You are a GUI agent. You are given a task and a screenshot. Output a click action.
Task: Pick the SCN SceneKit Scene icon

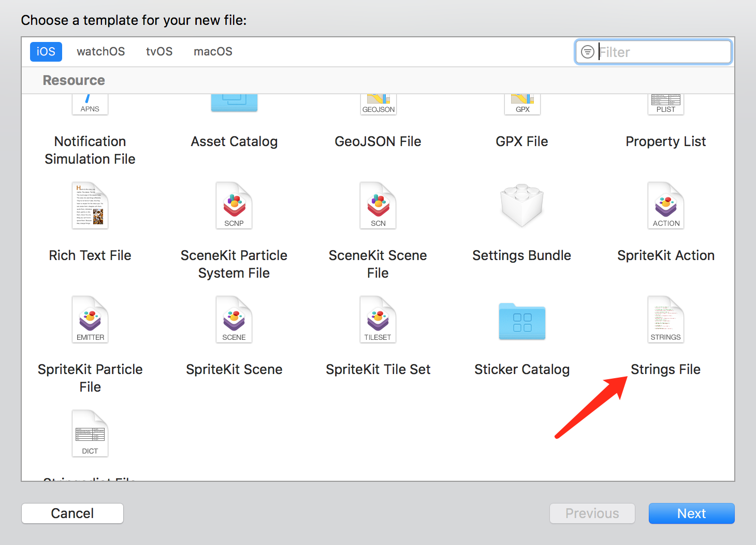coord(378,205)
